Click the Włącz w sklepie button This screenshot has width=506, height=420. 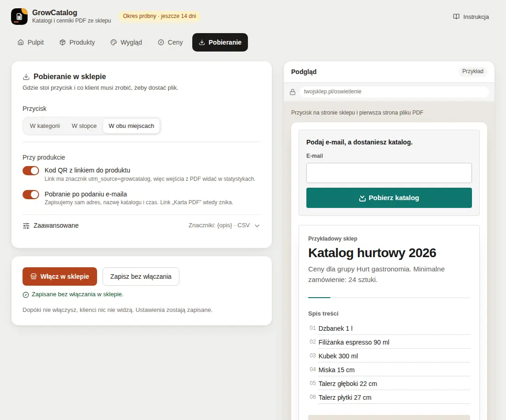60,276
